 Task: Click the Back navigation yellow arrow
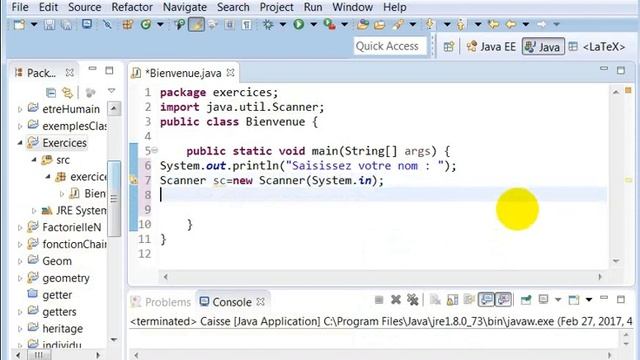[x=511, y=24]
